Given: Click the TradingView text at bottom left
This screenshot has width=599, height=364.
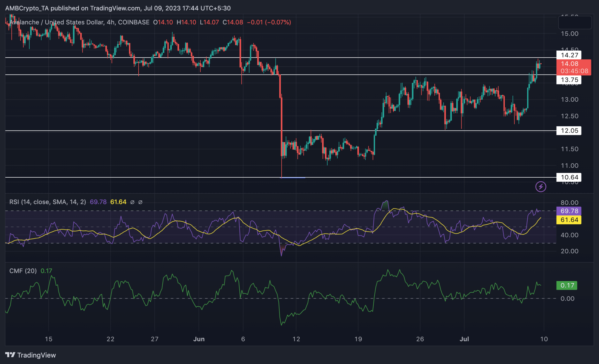Looking at the screenshot, I should click(36, 355).
